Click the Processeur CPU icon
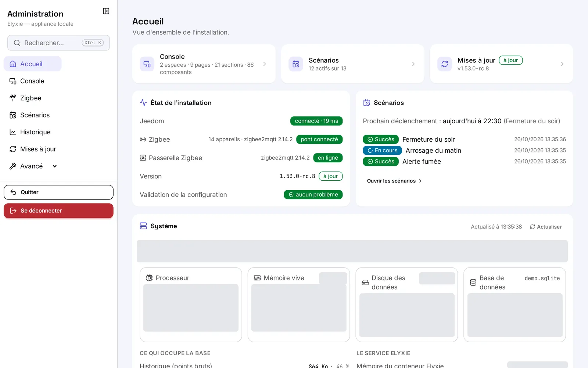Screen dimensions: 588x368 click(149, 278)
